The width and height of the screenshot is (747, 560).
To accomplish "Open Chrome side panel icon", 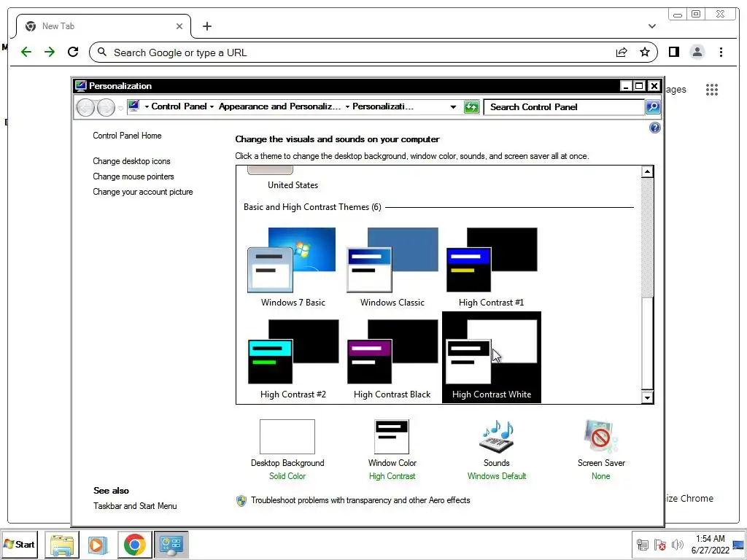I will tap(673, 52).
